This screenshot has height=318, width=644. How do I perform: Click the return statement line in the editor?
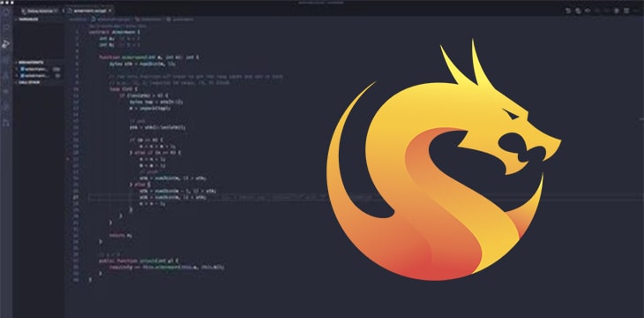click(x=120, y=235)
